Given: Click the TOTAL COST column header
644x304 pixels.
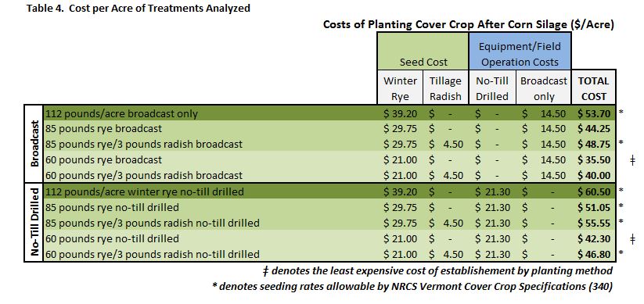Looking at the screenshot, I should click(593, 88).
